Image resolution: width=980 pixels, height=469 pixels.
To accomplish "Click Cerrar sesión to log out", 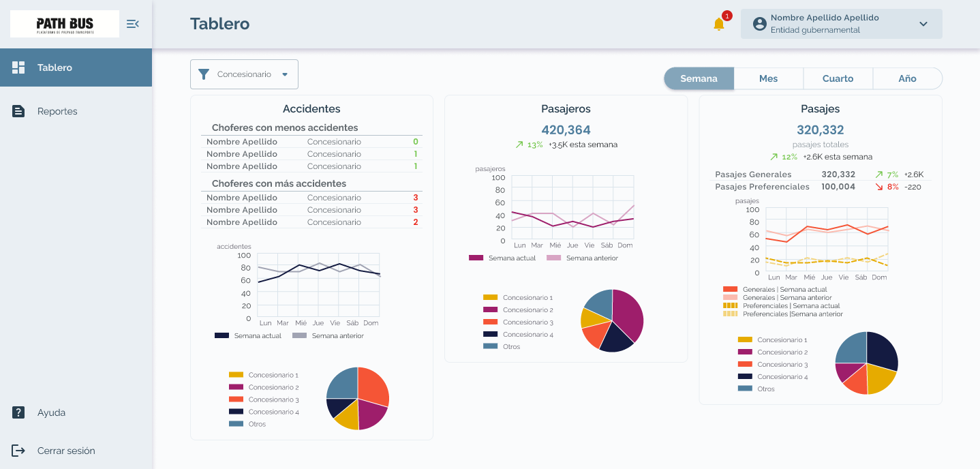I will pos(76,451).
